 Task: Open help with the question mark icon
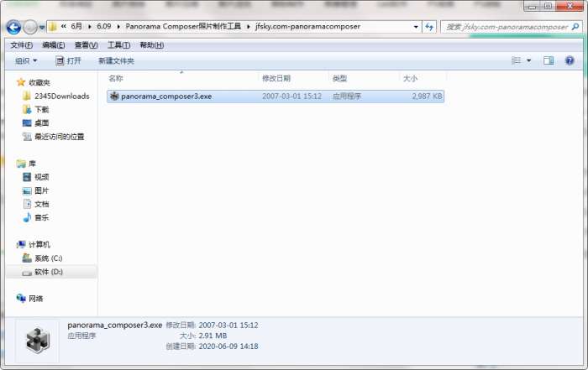click(570, 60)
